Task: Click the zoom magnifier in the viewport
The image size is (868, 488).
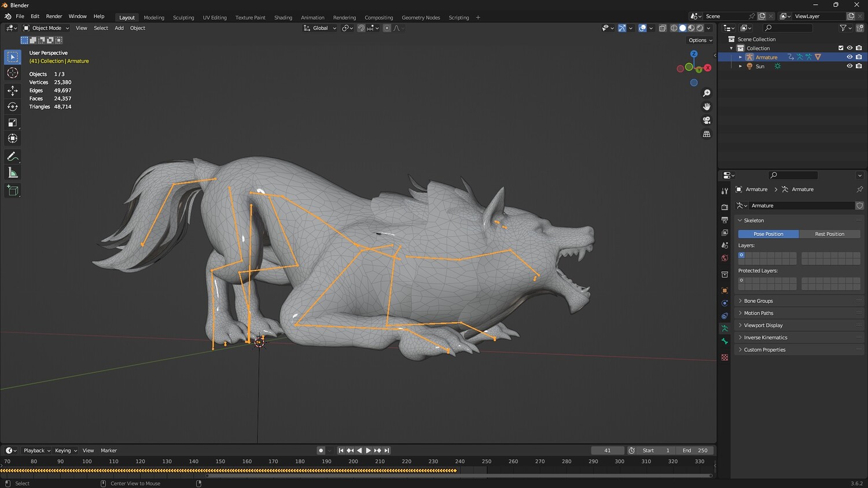Action: click(x=707, y=93)
